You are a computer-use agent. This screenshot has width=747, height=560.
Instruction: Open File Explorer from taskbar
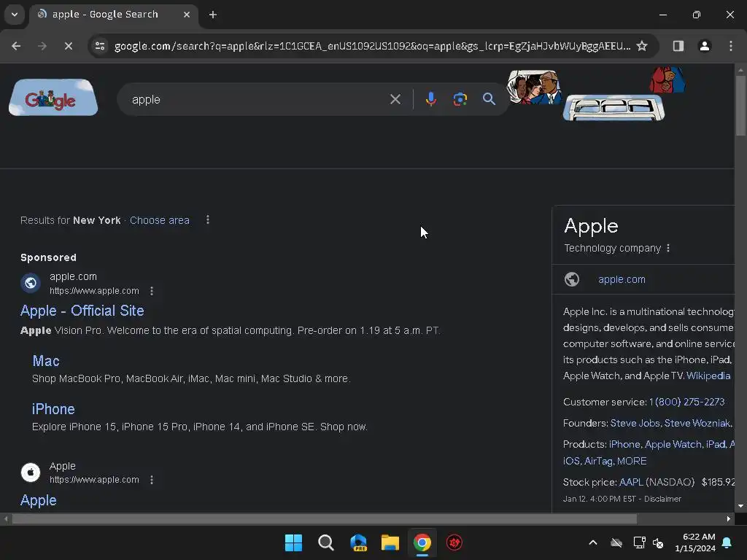coord(390,542)
